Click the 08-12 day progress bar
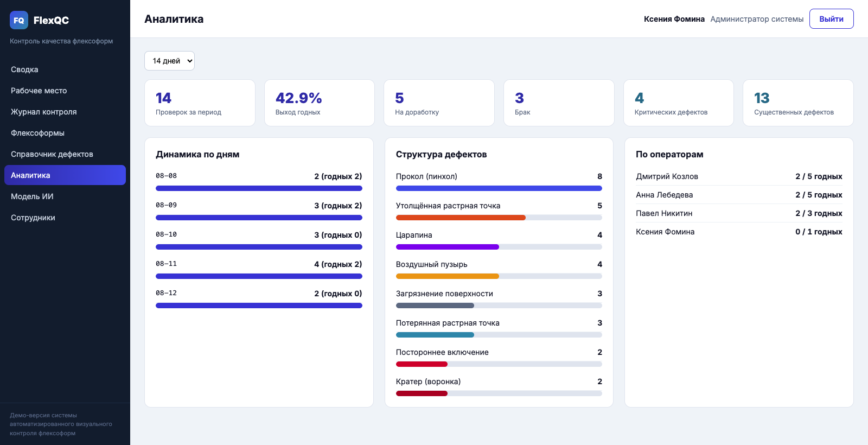 pyautogui.click(x=259, y=306)
